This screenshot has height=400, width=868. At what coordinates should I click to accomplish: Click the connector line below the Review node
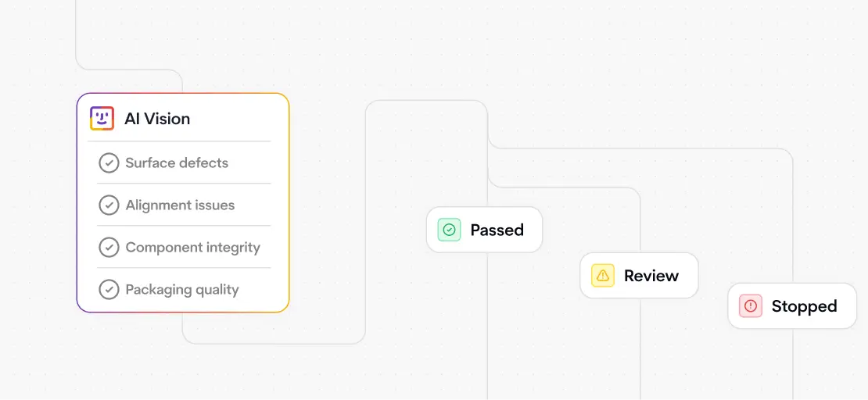click(641, 352)
